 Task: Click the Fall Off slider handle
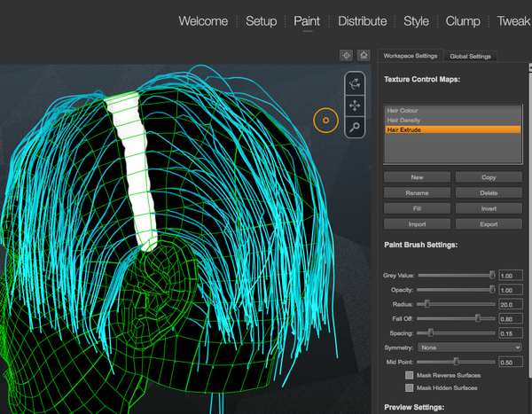coord(478,318)
